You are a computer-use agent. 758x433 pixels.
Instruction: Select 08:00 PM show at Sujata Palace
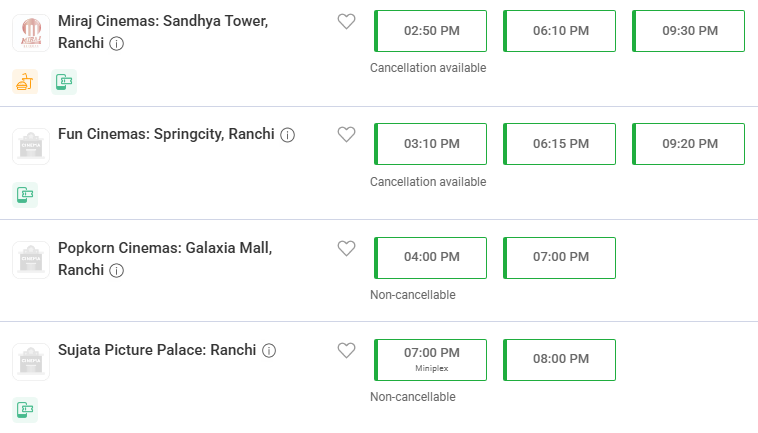coord(559,360)
